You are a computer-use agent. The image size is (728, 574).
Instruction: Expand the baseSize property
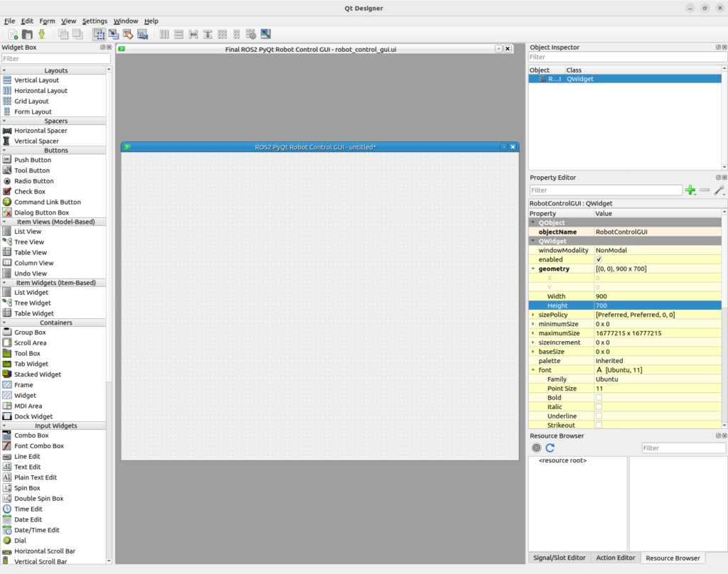(x=533, y=352)
